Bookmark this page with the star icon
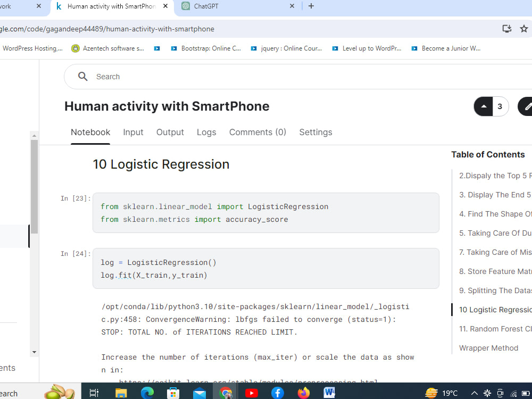 click(x=524, y=29)
